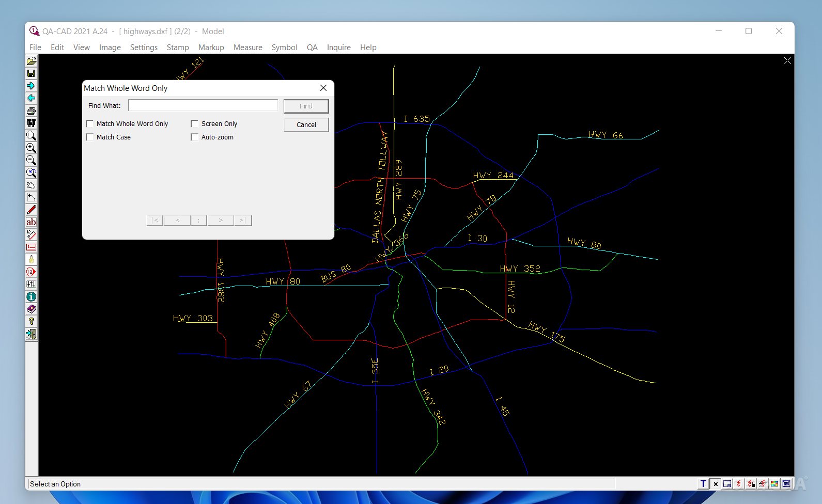Click the red 1.2 balloon stamp icon
The image size is (822, 504).
pyautogui.click(x=31, y=272)
